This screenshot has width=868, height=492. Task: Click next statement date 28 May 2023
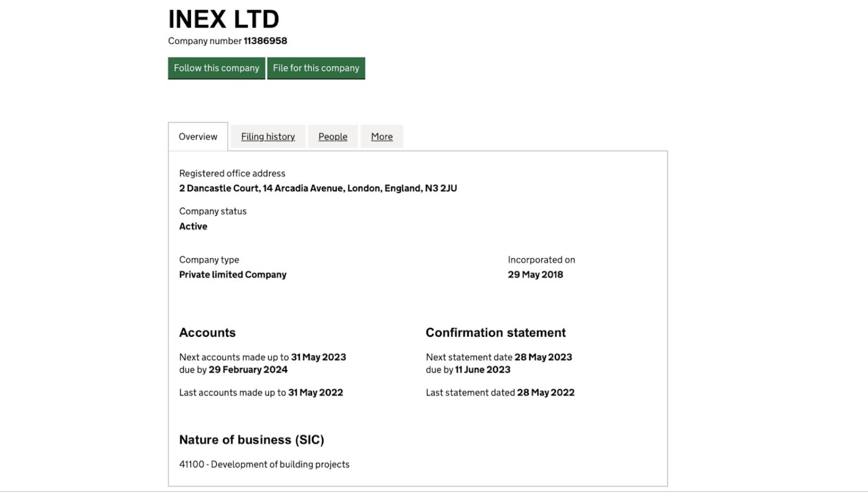[x=543, y=357]
